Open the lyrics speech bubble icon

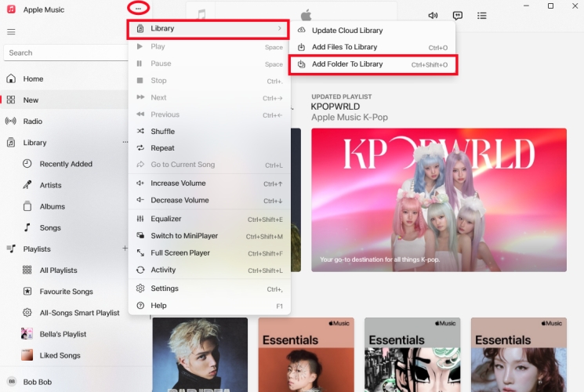tap(457, 16)
